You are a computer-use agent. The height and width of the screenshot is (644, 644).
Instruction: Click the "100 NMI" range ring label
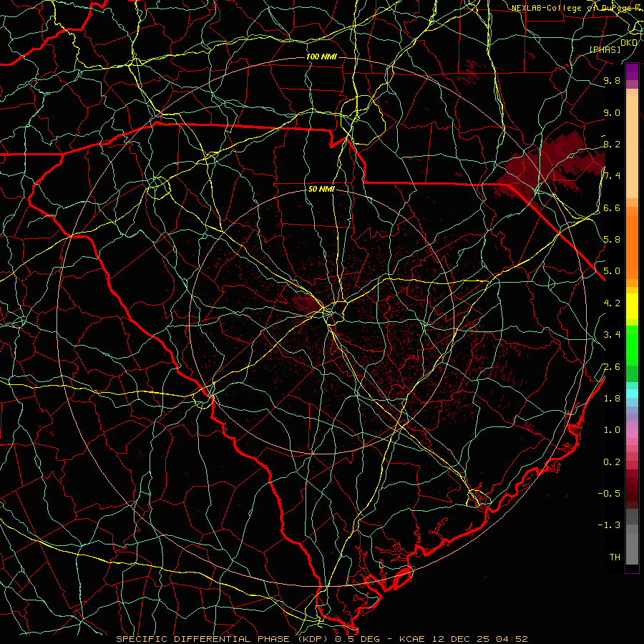tap(321, 57)
